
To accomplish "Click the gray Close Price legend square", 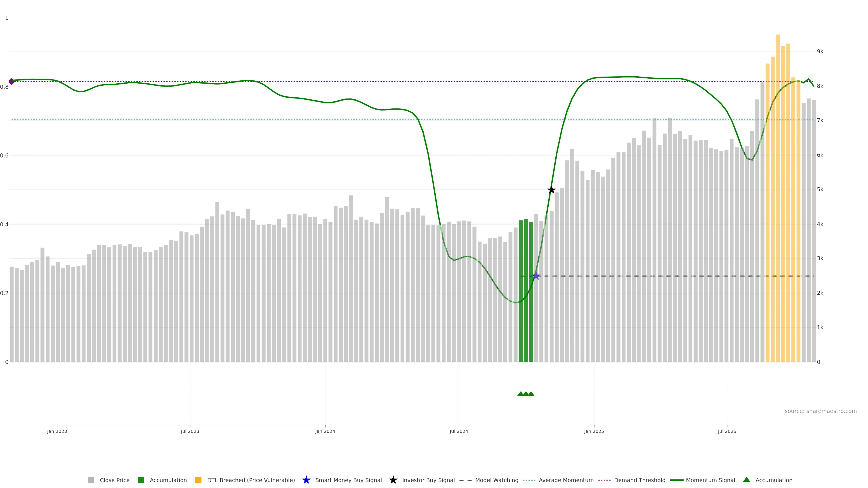I will coord(91,480).
